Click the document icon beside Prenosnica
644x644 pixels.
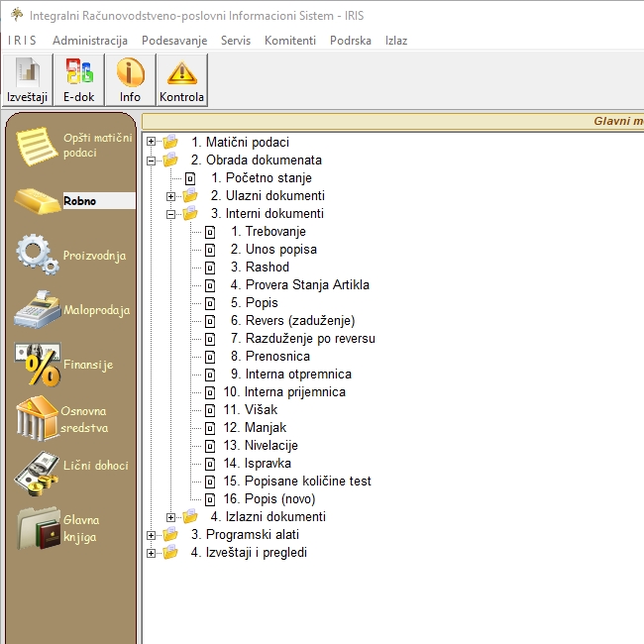pyautogui.click(x=210, y=357)
